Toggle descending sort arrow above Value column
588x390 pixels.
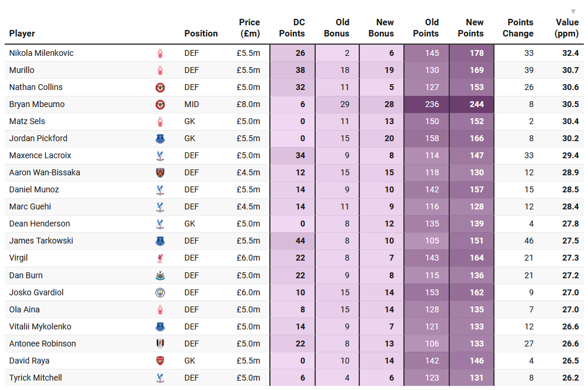click(x=573, y=12)
